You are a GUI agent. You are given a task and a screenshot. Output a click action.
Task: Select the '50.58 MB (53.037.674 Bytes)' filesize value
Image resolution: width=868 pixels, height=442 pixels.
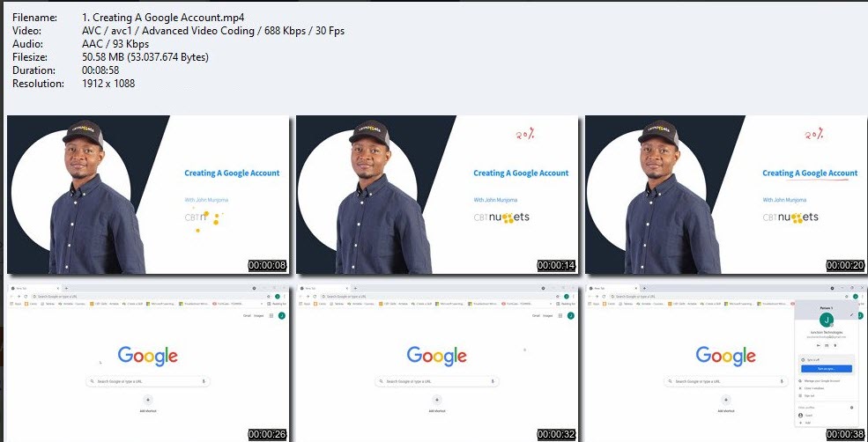pyautogui.click(x=145, y=57)
